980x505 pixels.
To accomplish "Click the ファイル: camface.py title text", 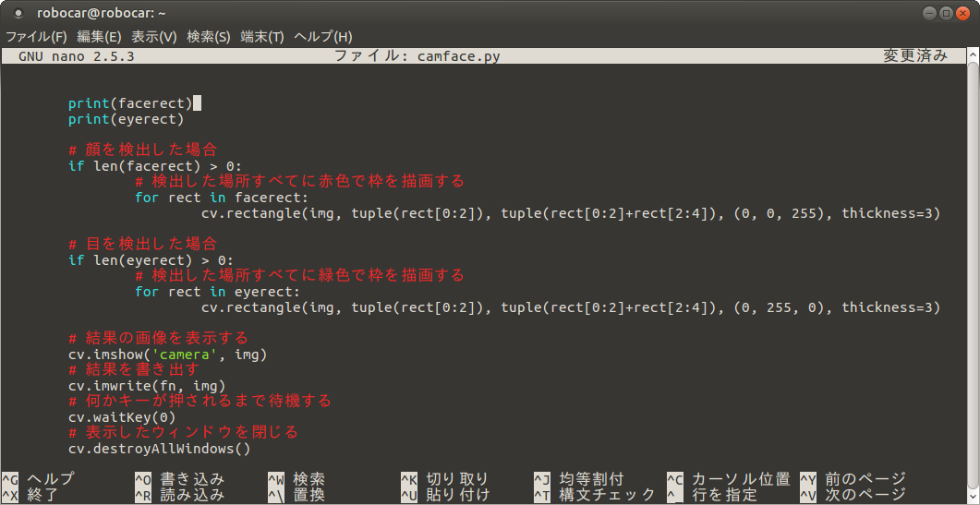I will pyautogui.click(x=417, y=56).
